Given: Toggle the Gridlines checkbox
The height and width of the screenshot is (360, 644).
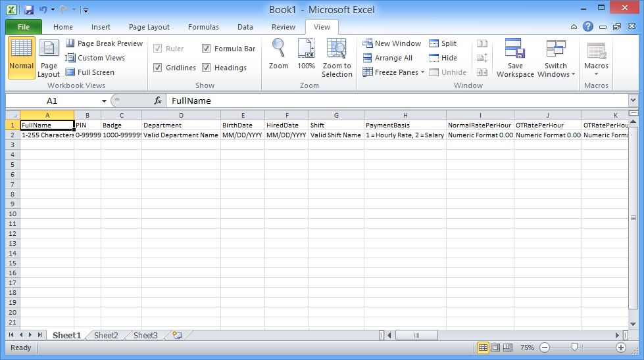Looking at the screenshot, I should pos(157,67).
